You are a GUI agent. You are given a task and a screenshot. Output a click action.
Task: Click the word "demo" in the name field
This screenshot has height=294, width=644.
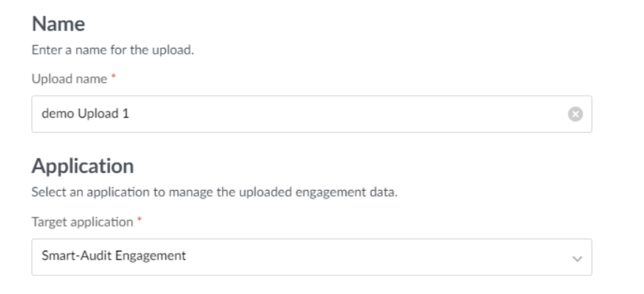pyautogui.click(x=57, y=114)
